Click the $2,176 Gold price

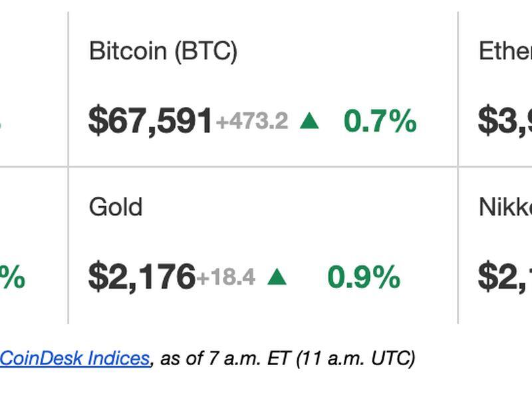coord(142,277)
